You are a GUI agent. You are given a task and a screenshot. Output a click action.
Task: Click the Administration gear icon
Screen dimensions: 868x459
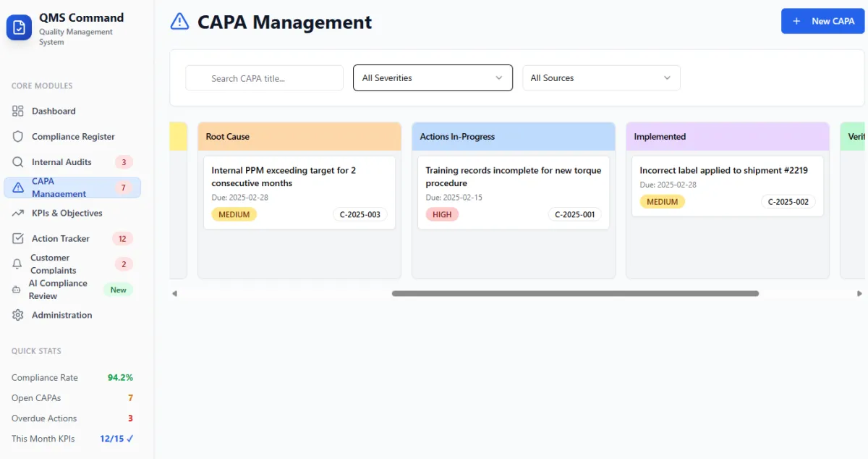[18, 316]
